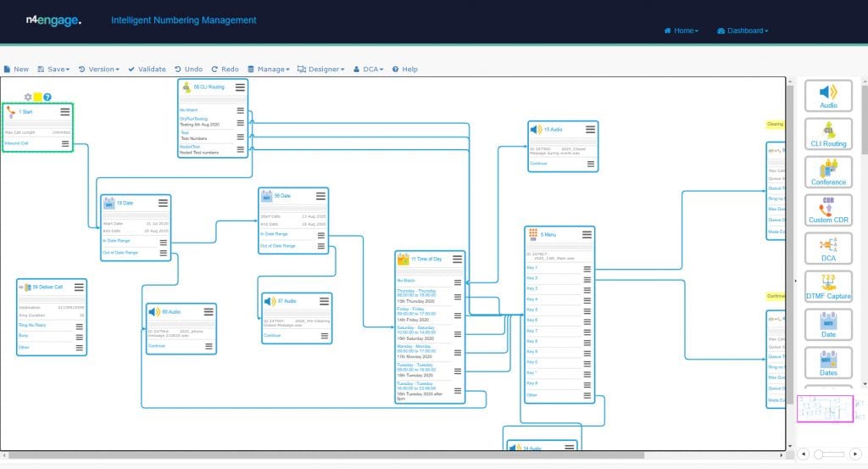Click the canvas vertical scrollbar
The width and height of the screenshot is (868, 469).
(790, 243)
